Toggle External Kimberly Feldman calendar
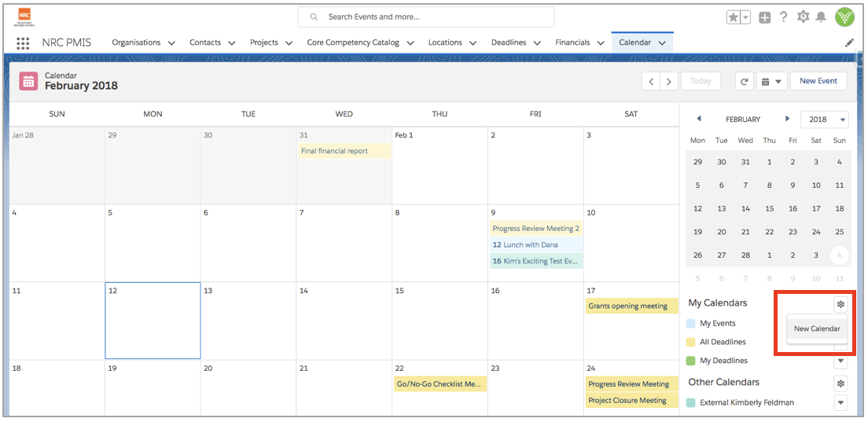This screenshot has width=868, height=422. pyautogui.click(x=690, y=402)
